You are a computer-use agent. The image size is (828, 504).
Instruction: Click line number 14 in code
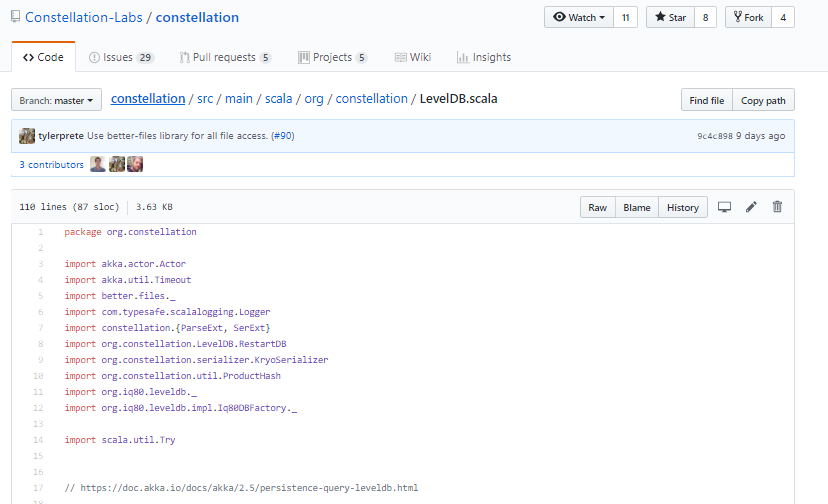[40, 440]
